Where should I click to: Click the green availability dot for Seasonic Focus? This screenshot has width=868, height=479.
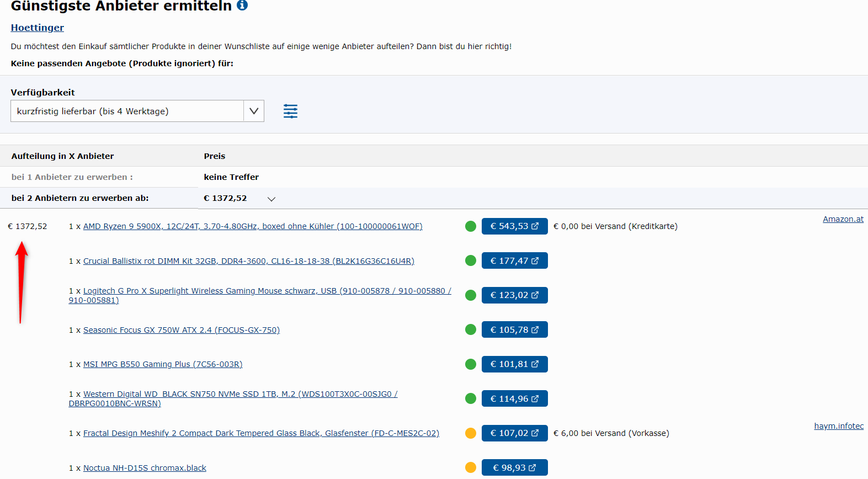471,329
